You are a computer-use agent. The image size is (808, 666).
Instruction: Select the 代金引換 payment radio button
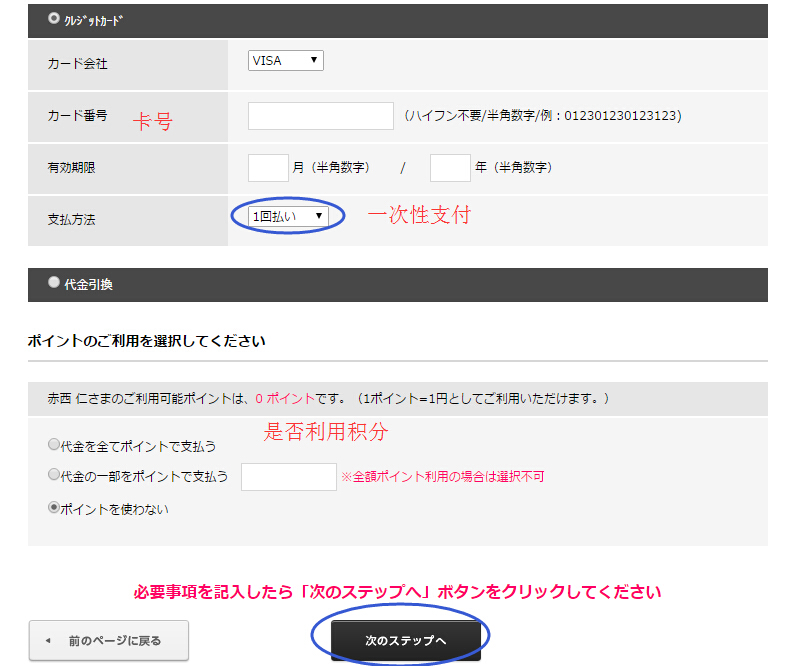[54, 283]
